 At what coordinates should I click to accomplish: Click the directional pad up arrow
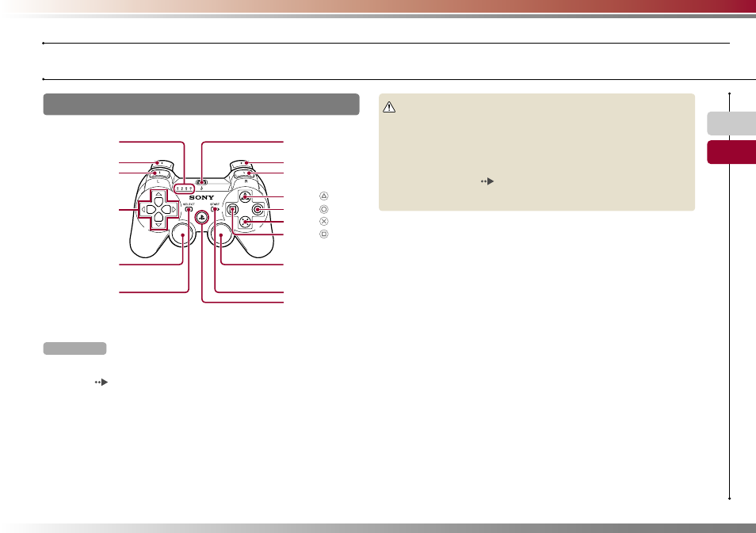pos(158,197)
